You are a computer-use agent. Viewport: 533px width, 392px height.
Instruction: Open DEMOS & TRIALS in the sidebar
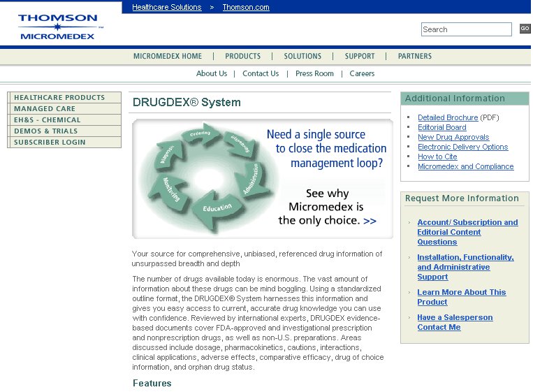point(64,131)
